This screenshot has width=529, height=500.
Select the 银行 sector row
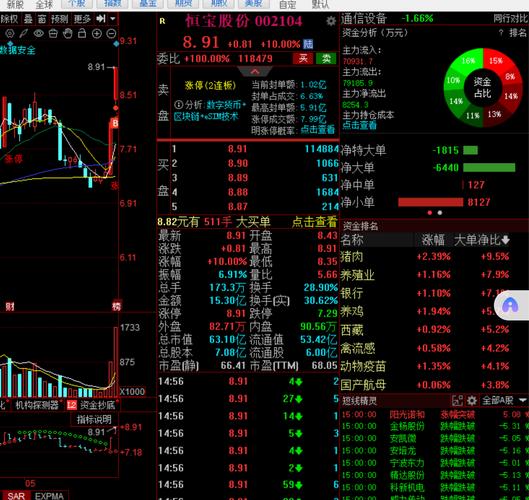point(434,293)
